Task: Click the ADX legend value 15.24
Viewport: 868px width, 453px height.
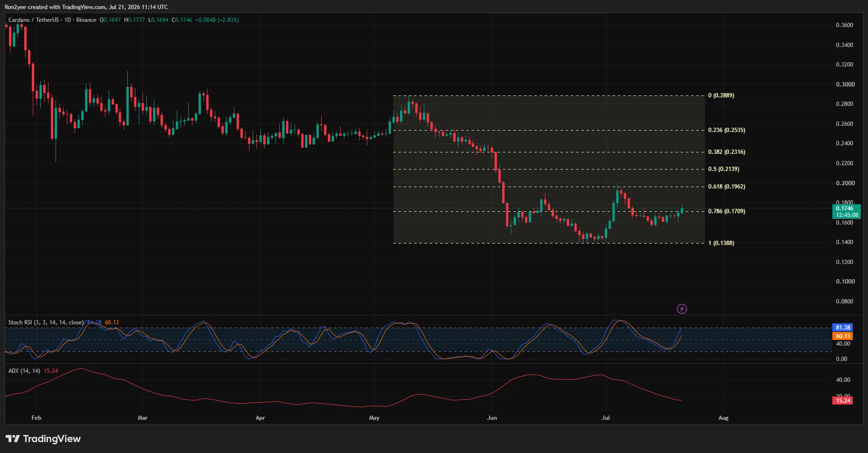Action: [51, 371]
